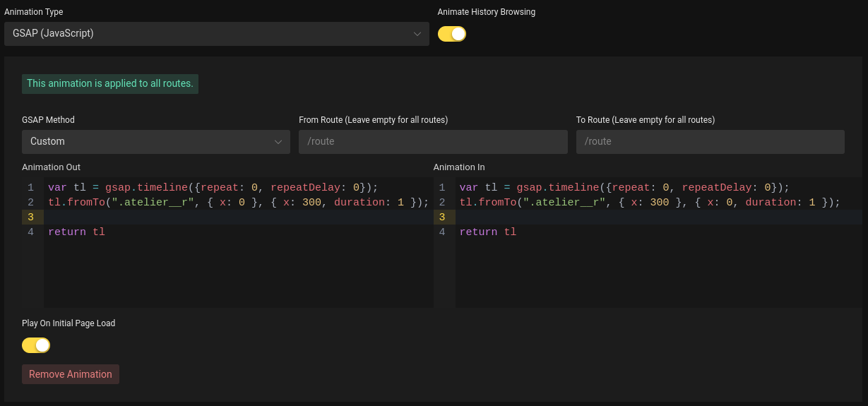Select line number 3 in Animation In gutter
Viewport: 868px width, 406px height.
point(441,217)
